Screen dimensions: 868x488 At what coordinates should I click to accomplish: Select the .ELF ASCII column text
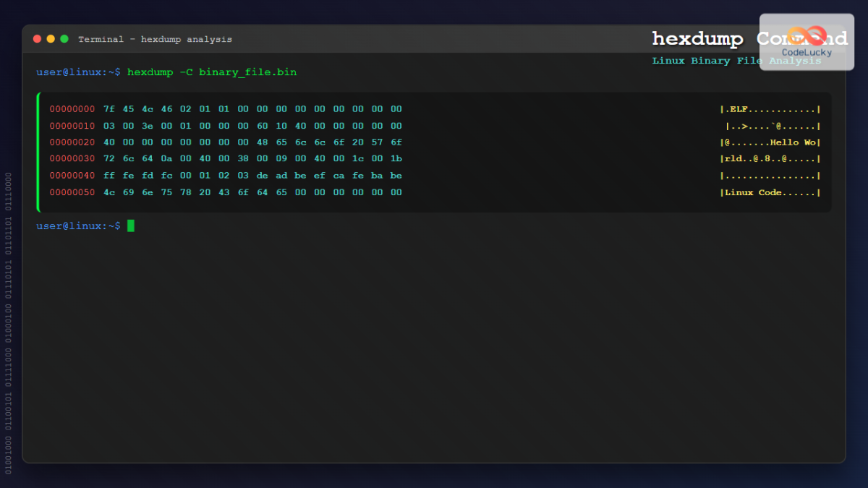pyautogui.click(x=738, y=108)
